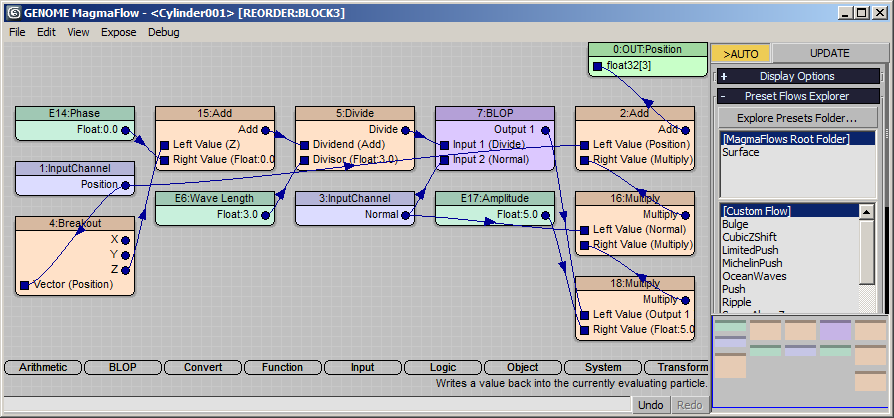Screen dimensions: 894x418
Task: Click Explore Presets Folder button
Action: click(797, 119)
